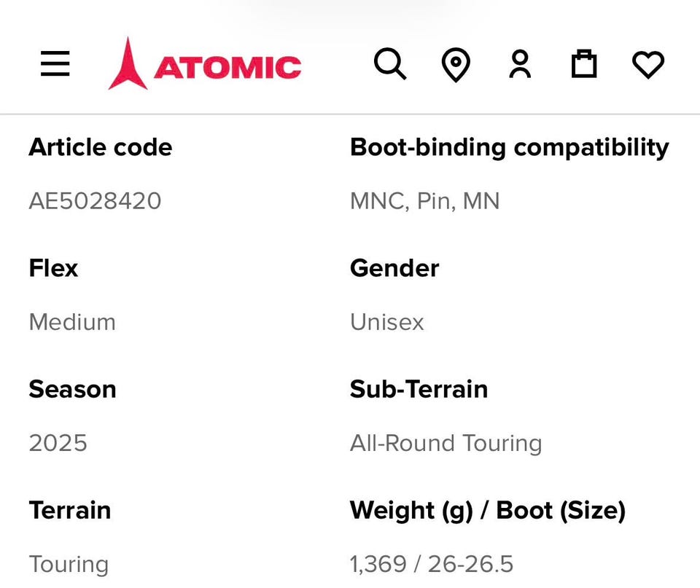Click the Gender label
700x588 pixels.
(394, 268)
